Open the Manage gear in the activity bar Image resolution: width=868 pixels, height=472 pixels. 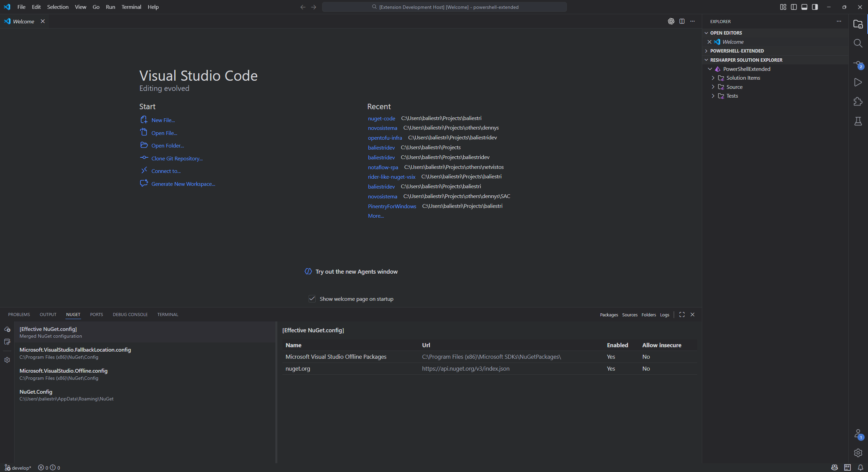[858, 453]
